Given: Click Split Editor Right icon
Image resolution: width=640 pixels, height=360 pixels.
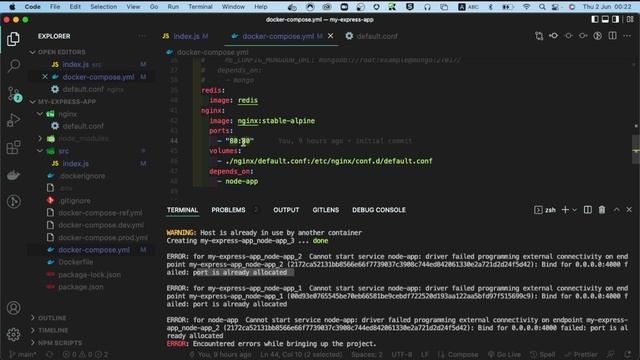Looking at the screenshot, I should click(613, 36).
